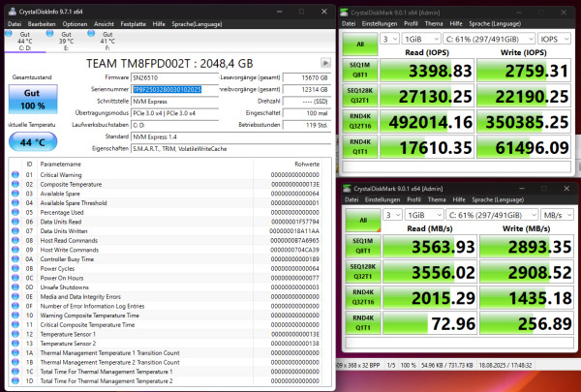Click the Firmware SN26510 field
Image resolution: width=581 pixels, height=392 pixels.
tap(175, 77)
